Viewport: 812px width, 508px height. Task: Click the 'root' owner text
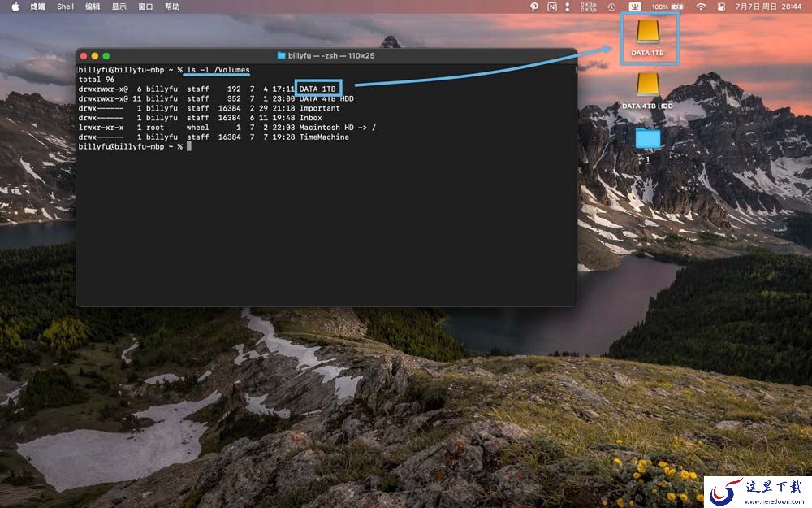coord(155,128)
